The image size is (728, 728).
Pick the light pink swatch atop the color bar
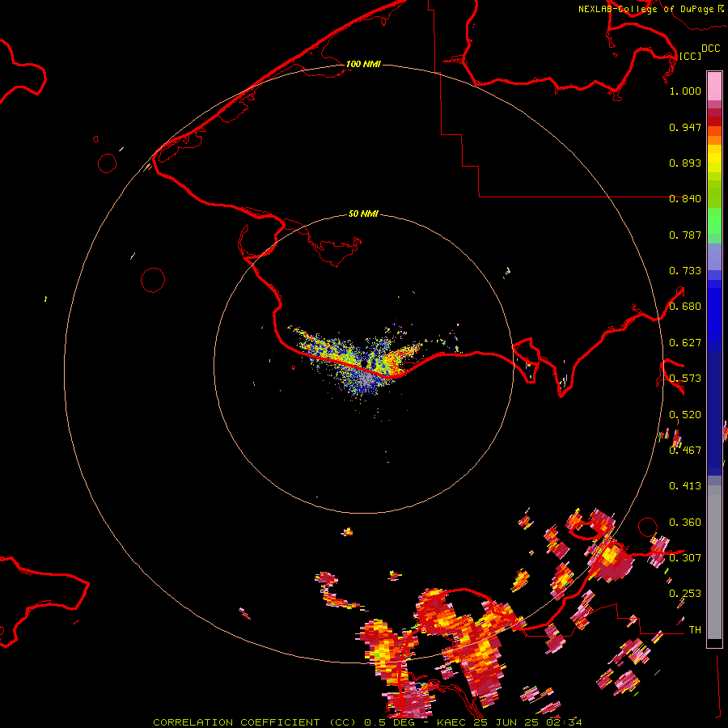[x=714, y=86]
